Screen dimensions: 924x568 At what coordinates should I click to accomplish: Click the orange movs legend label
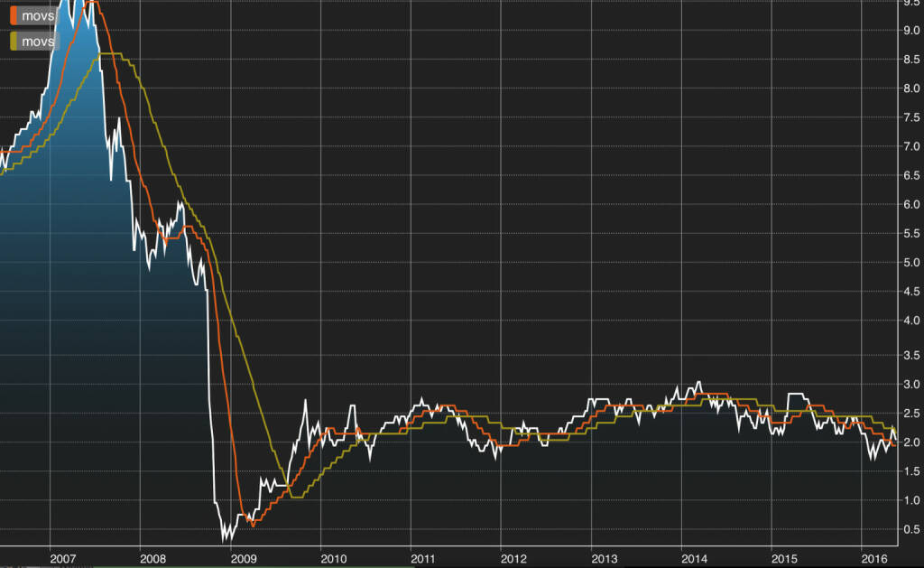(37, 18)
